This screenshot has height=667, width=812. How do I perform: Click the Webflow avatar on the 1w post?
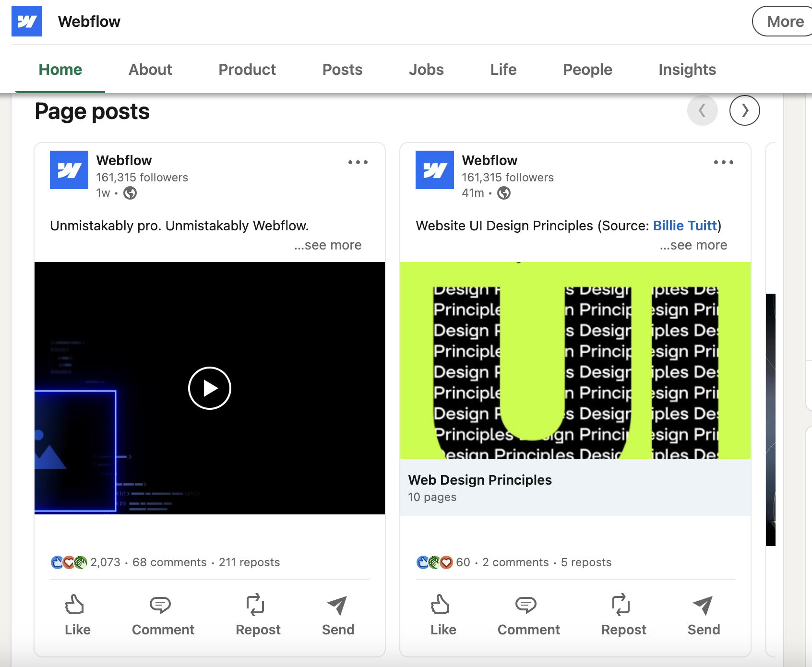click(x=69, y=170)
